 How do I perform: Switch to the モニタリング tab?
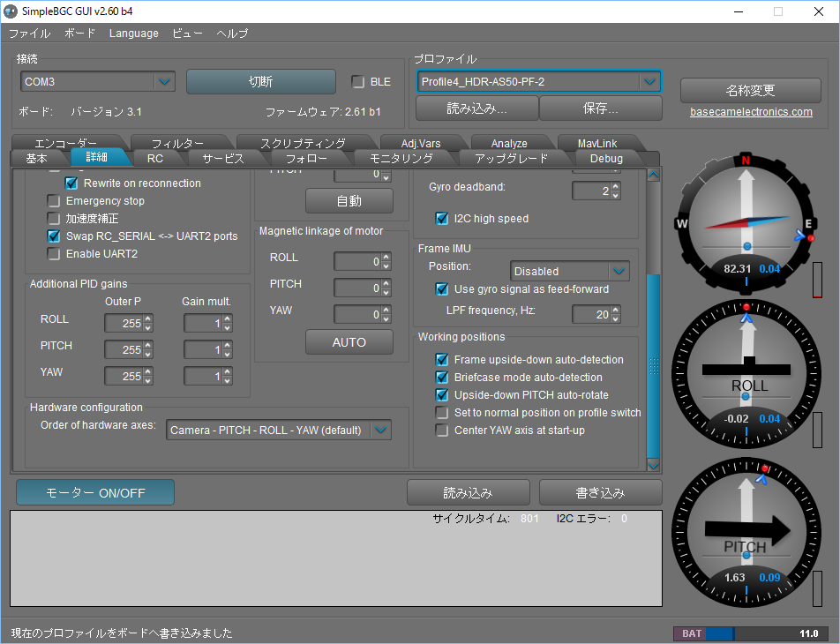401,159
